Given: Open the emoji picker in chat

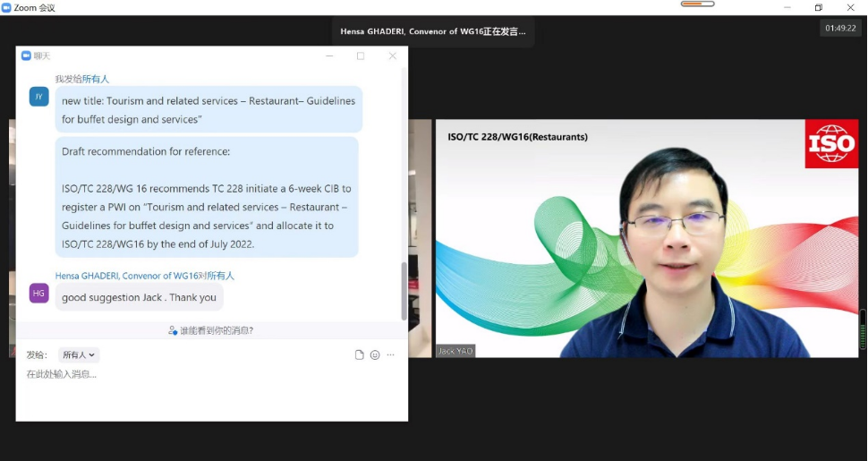Looking at the screenshot, I should 375,354.
